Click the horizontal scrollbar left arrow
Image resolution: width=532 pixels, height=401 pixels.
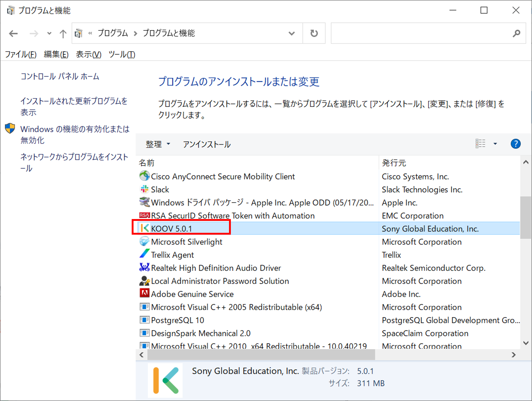coord(141,355)
